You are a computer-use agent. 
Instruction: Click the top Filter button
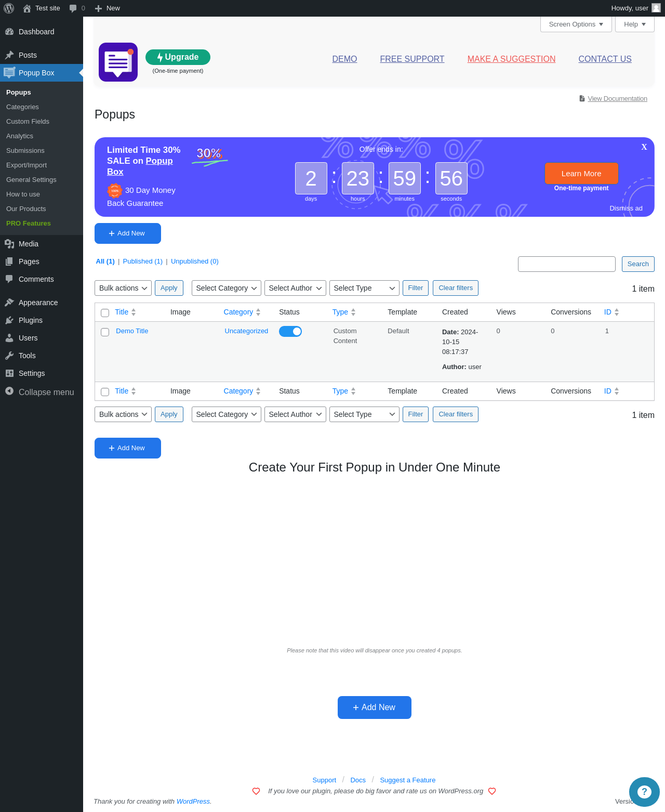click(416, 288)
